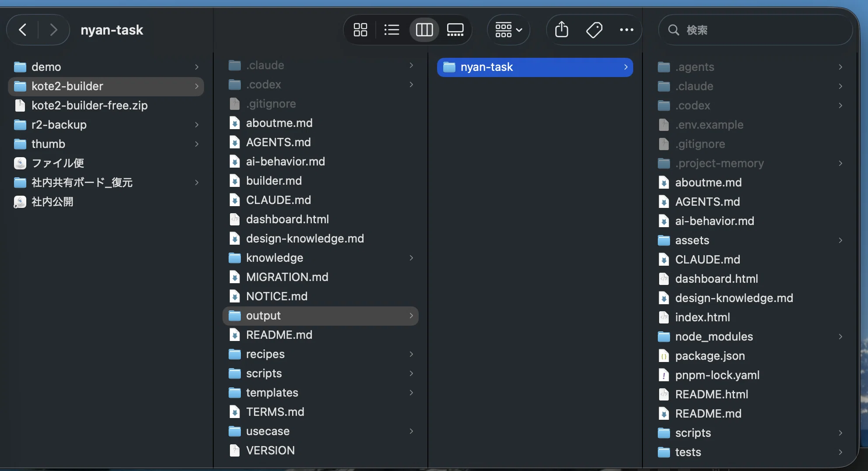Expand the knowledge folder chevron
The height and width of the screenshot is (471, 868).
(411, 258)
